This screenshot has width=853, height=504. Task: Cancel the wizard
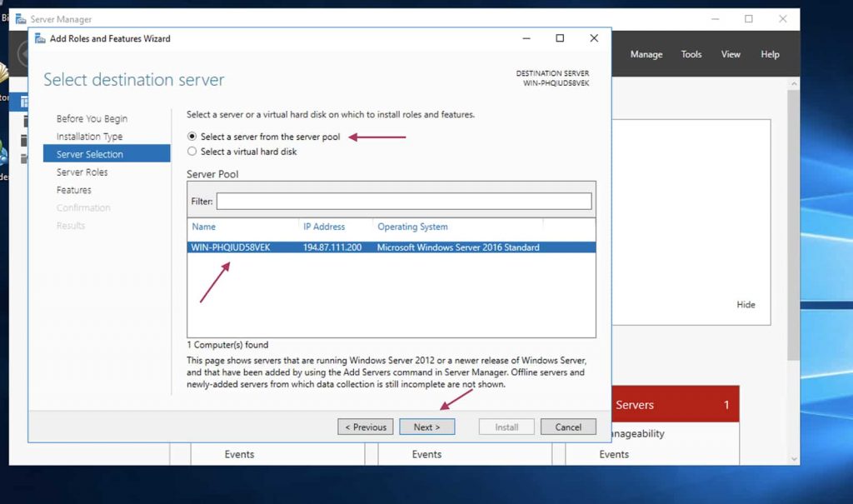(568, 427)
